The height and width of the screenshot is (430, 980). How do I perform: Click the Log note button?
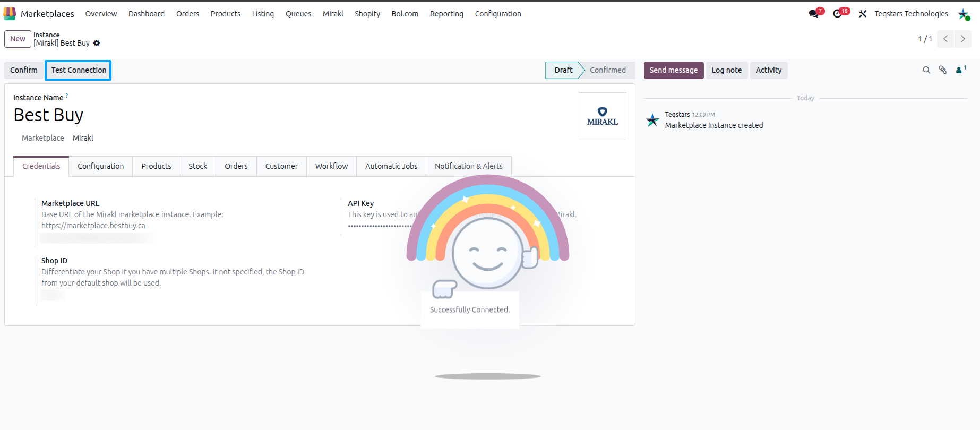[727, 70]
